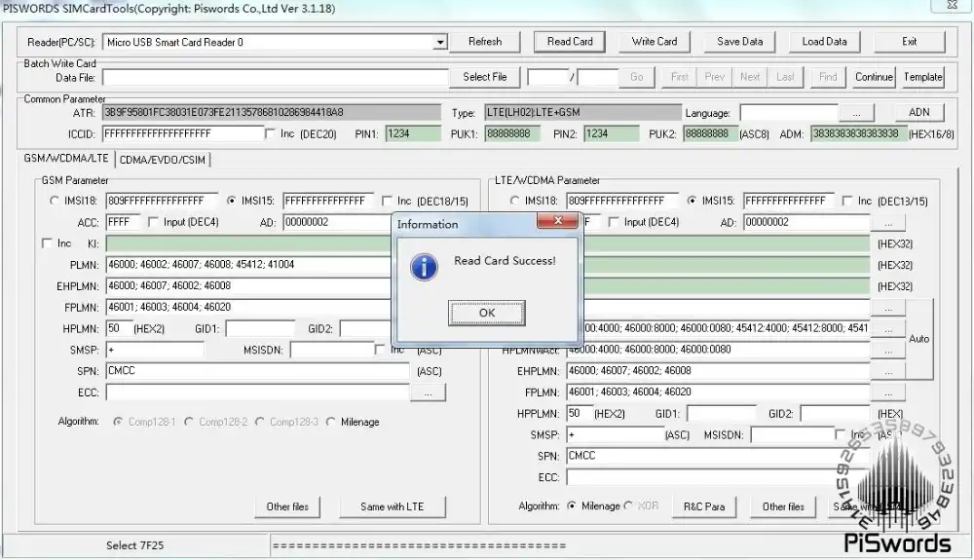974x560 pixels.
Task: Click the Auto button
Action: [x=919, y=339]
